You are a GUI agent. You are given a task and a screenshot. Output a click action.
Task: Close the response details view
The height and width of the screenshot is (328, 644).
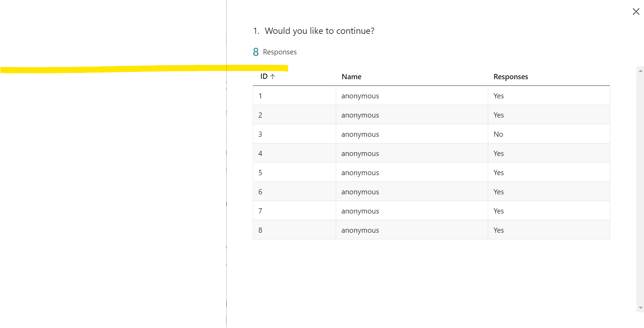[636, 11]
